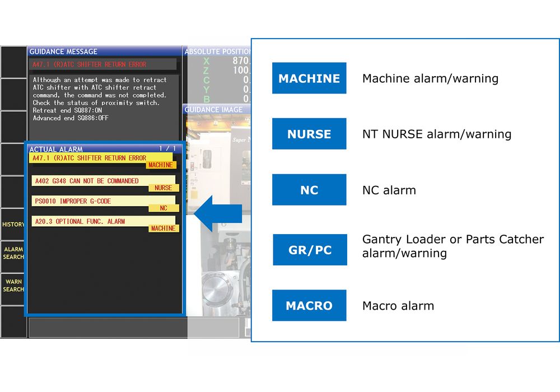Select the A20.3 OPTIONAL FUNC. ALARM entry

79,221
